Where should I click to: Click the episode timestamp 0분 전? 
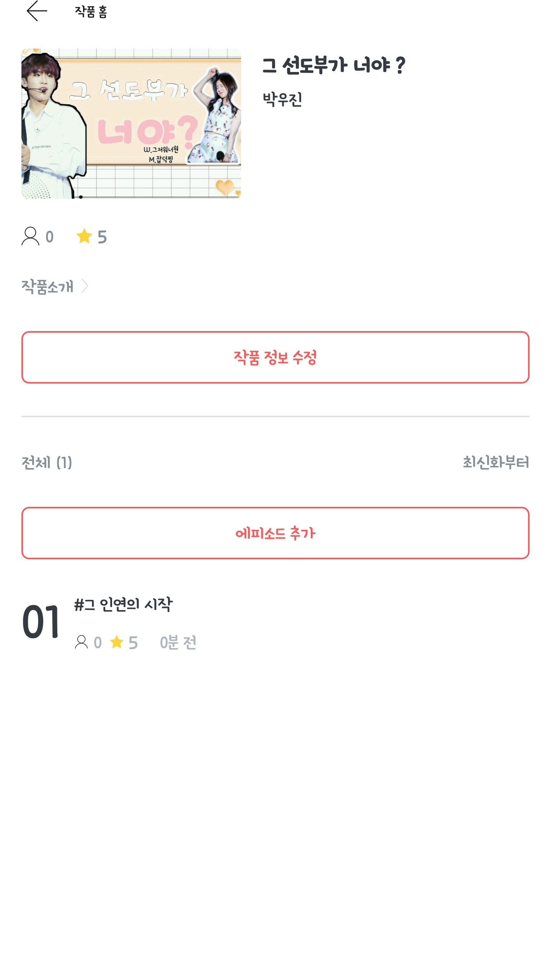pyautogui.click(x=178, y=642)
